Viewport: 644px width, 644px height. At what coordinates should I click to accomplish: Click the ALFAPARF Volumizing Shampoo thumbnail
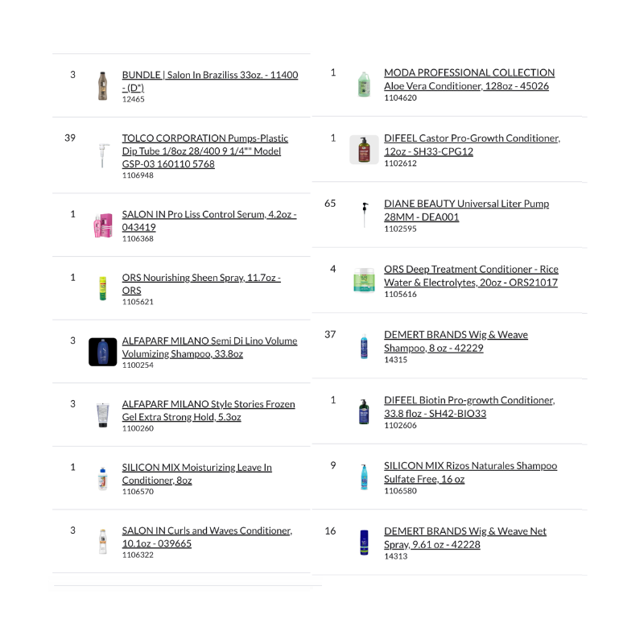(x=102, y=352)
